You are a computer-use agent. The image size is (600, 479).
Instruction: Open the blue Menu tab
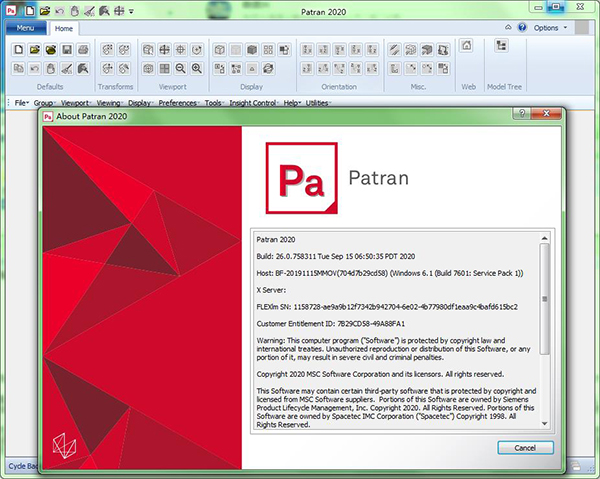click(26, 28)
